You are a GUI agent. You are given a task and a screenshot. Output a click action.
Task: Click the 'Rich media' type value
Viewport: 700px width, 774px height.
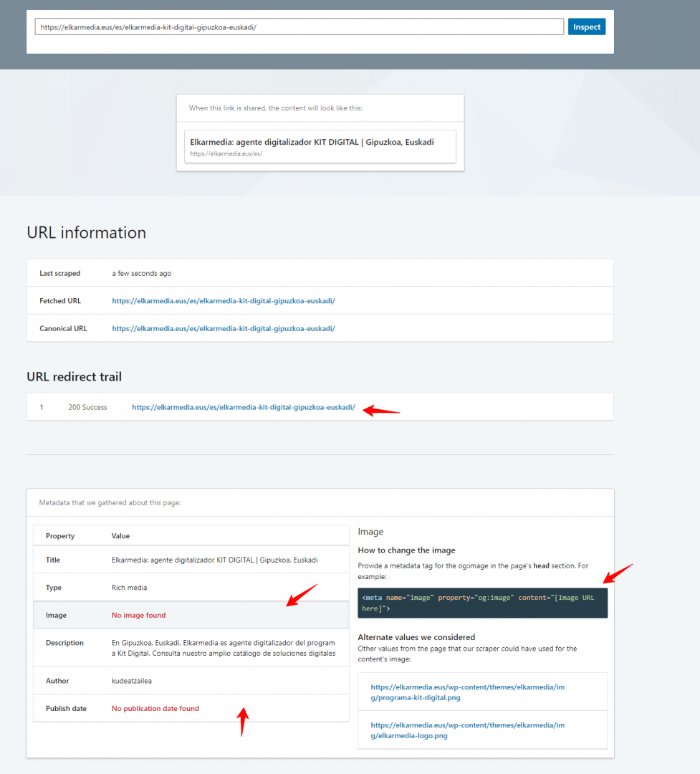click(130, 588)
